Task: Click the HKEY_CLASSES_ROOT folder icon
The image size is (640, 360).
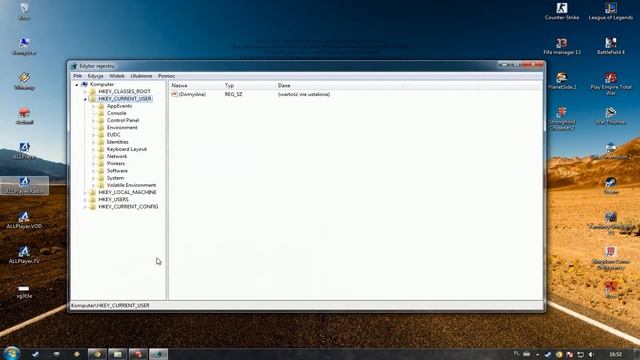Action: tap(93, 91)
